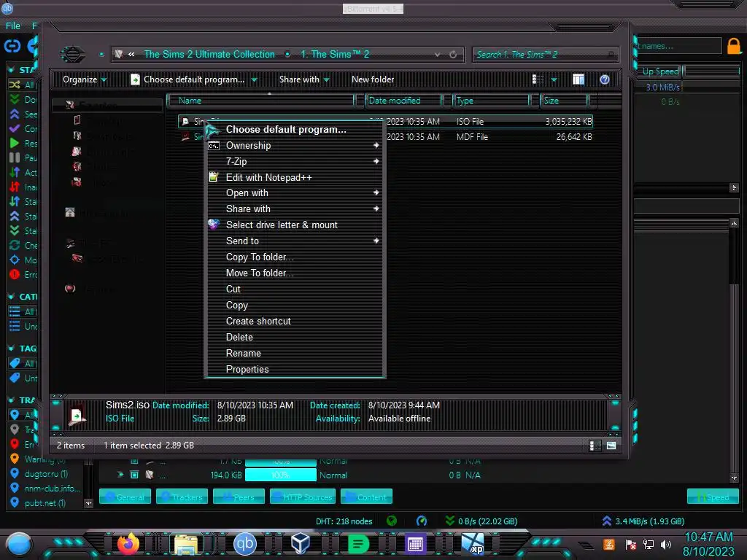Open the view options dropdown arrow
This screenshot has height=560, width=747.
[554, 80]
